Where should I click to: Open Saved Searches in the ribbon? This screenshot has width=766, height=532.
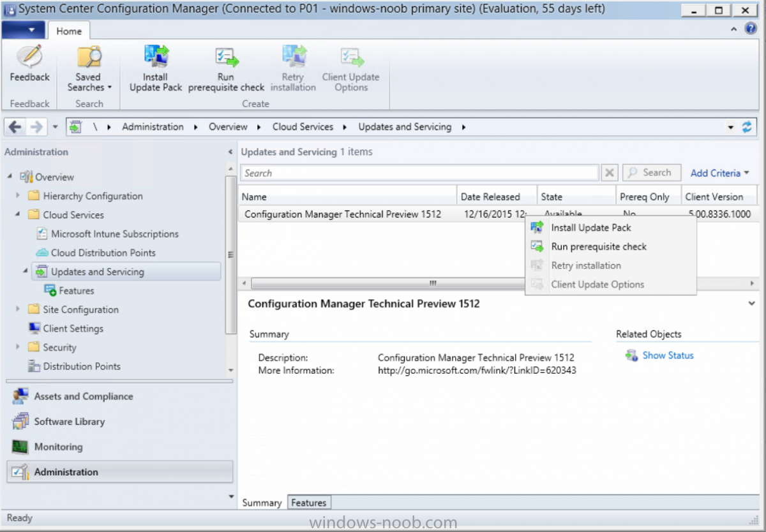click(89, 68)
